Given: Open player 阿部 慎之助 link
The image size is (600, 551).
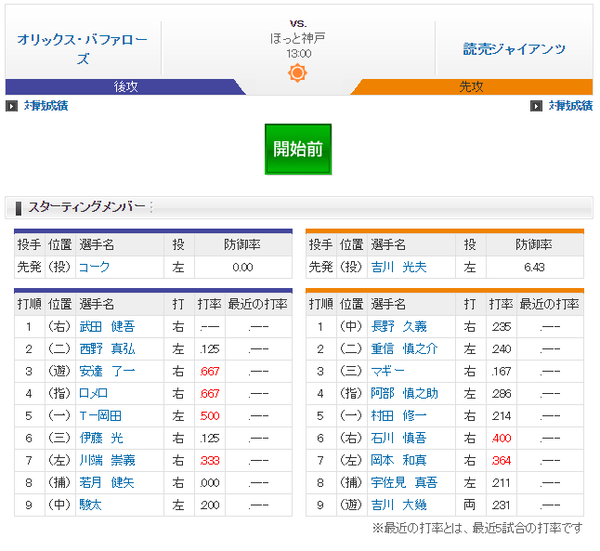Looking at the screenshot, I should pyautogui.click(x=404, y=393).
